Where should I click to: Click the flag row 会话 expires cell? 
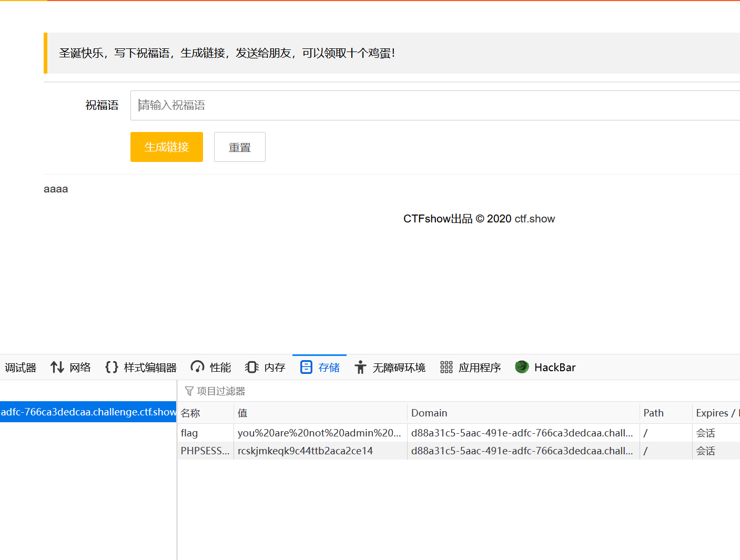tap(716, 433)
